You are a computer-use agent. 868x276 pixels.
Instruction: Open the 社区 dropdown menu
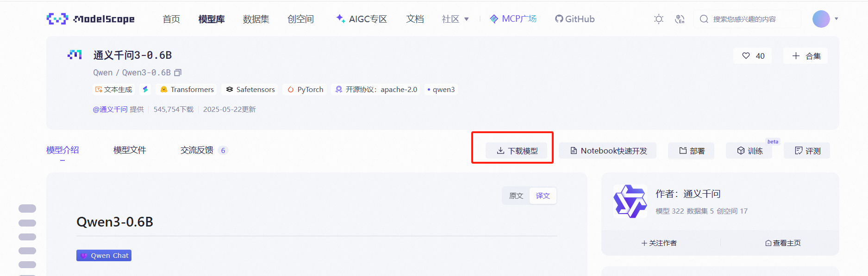point(456,19)
